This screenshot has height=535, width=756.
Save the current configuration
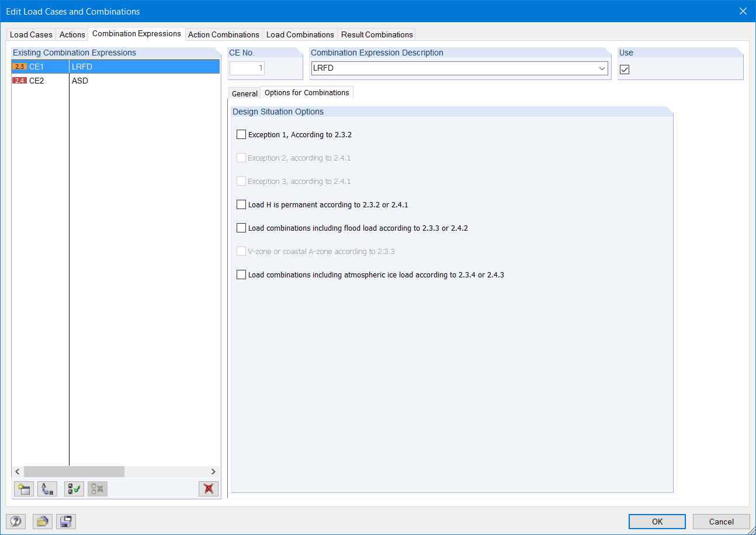[x=65, y=521]
